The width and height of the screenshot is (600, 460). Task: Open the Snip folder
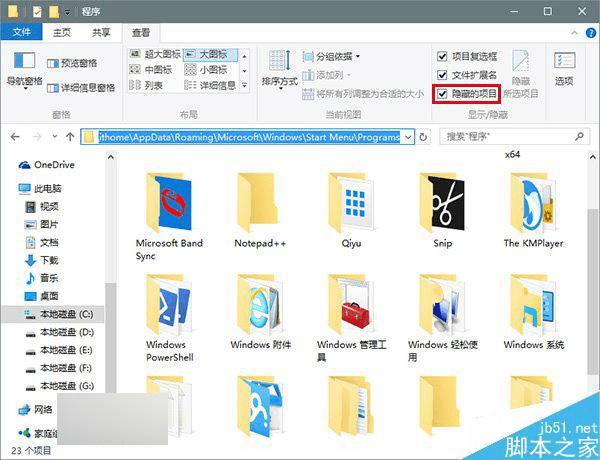pyautogui.click(x=442, y=210)
